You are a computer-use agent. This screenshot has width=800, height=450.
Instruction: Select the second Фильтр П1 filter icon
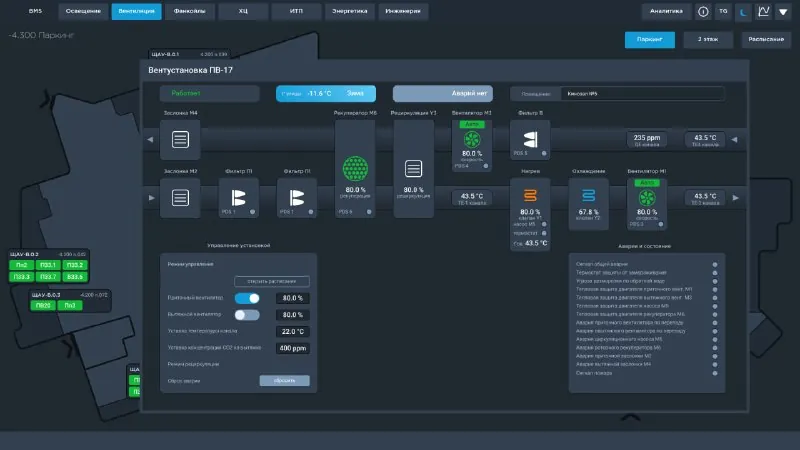(296, 198)
